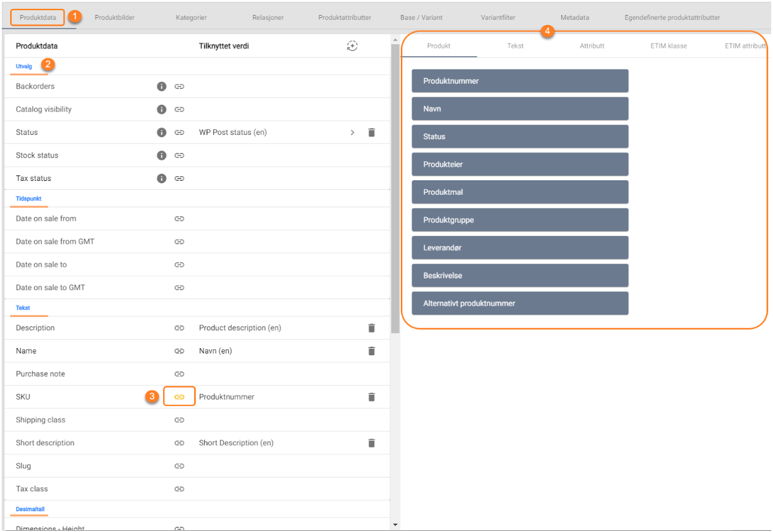Click the link icon for Catalog visibility
The height and width of the screenshot is (532, 773).
179,109
